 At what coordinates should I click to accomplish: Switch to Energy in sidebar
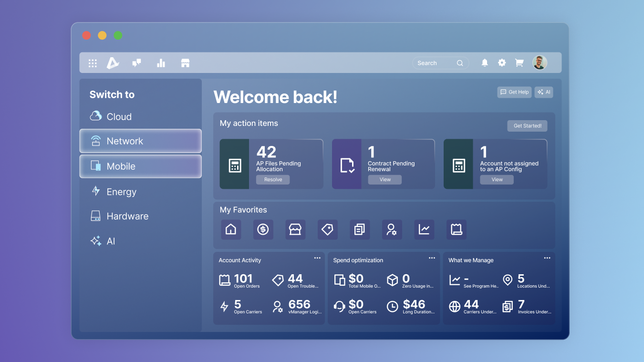121,192
